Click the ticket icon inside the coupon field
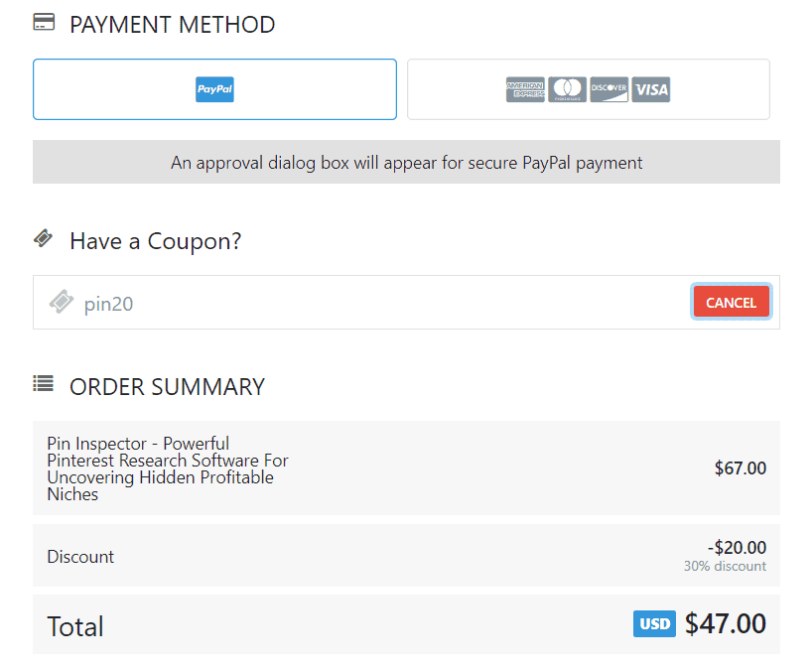The width and height of the screenshot is (812, 667). pos(63,303)
